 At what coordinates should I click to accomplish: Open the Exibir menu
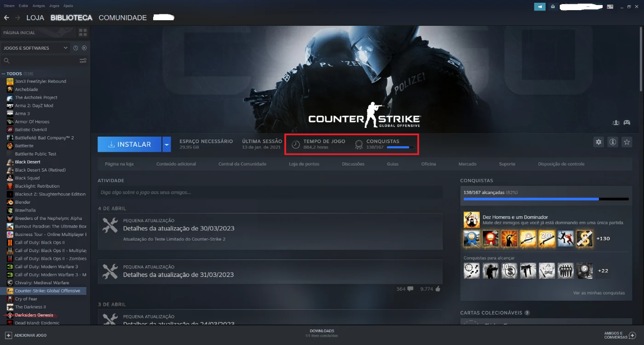coord(23,6)
